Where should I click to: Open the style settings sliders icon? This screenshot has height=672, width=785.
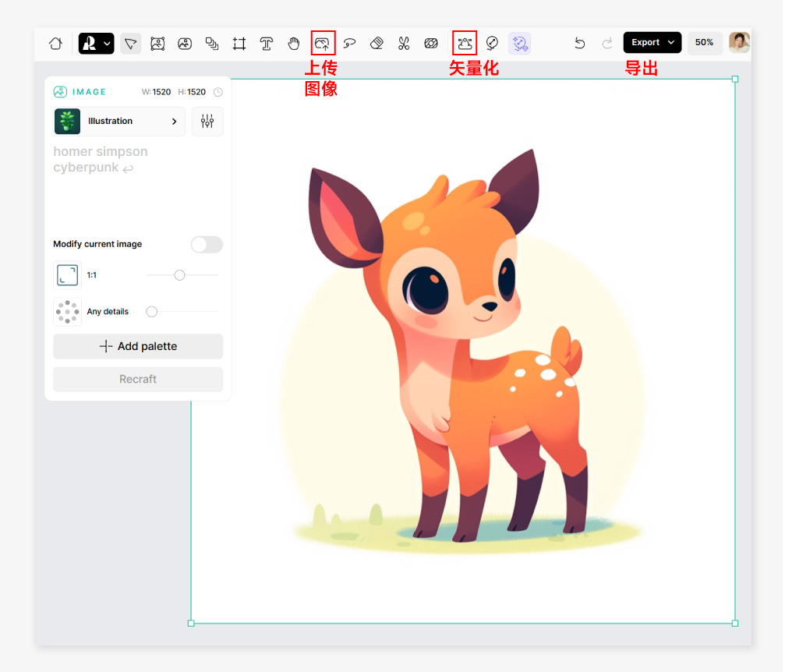[x=207, y=121]
